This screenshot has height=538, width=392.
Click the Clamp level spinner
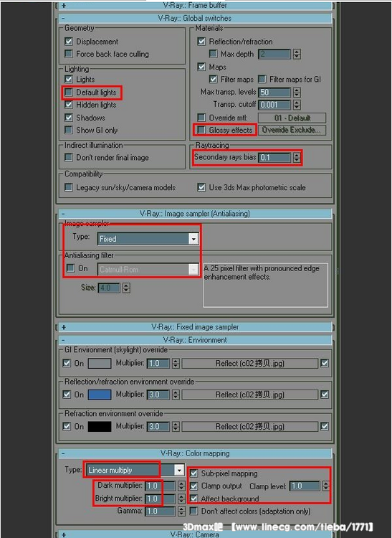(x=325, y=486)
